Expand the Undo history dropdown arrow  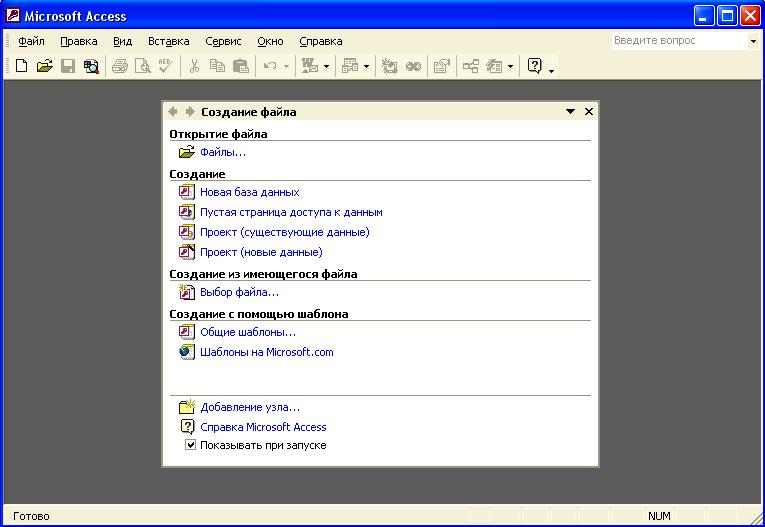286,66
